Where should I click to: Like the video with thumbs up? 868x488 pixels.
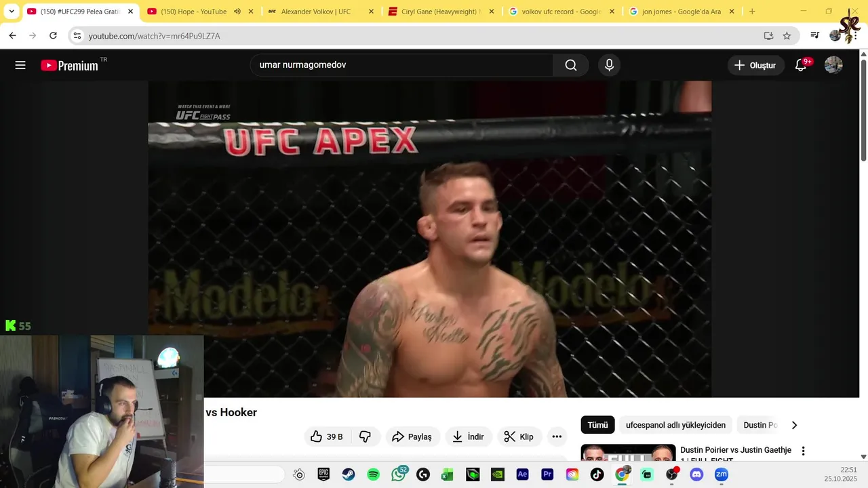pyautogui.click(x=327, y=436)
